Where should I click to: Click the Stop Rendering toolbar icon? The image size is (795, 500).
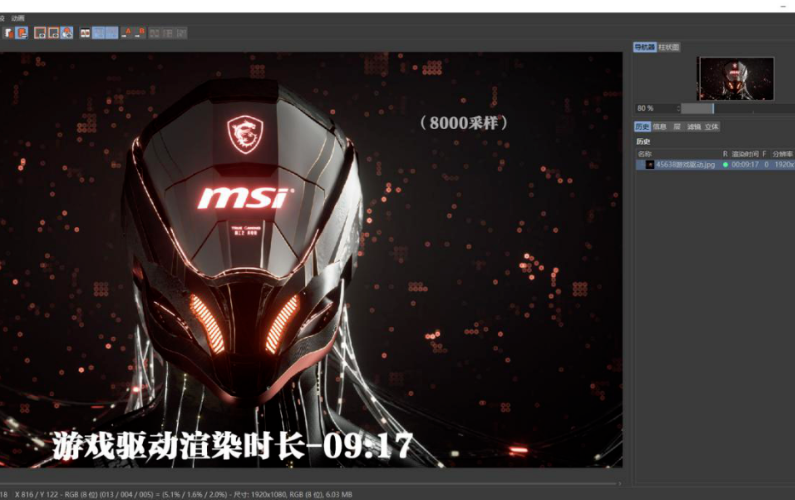click(x=40, y=33)
